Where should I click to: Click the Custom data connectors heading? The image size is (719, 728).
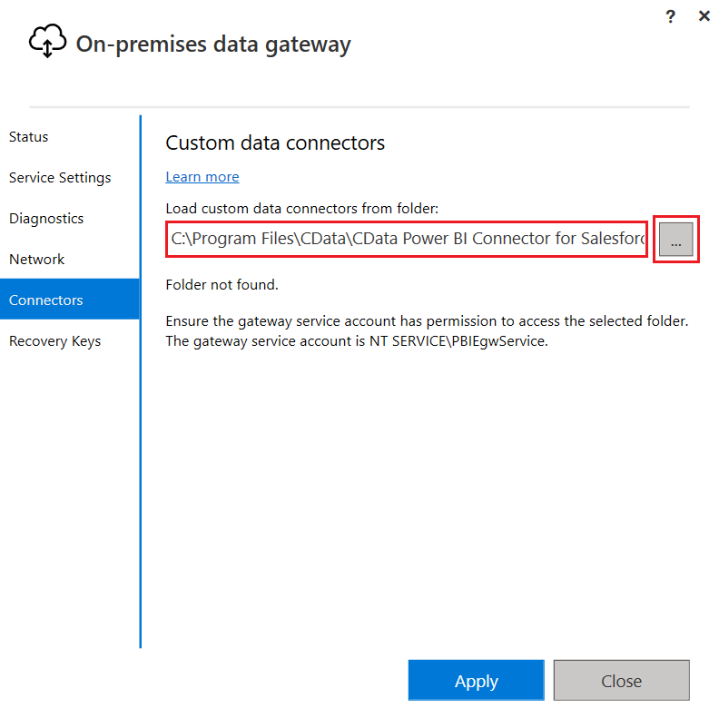(x=276, y=143)
